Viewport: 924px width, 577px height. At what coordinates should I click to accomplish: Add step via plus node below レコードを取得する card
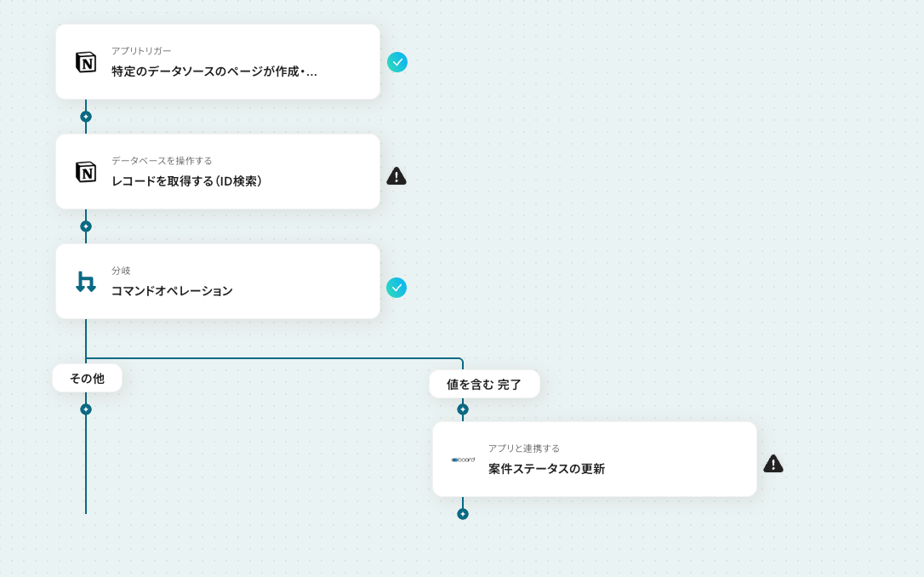(x=86, y=226)
